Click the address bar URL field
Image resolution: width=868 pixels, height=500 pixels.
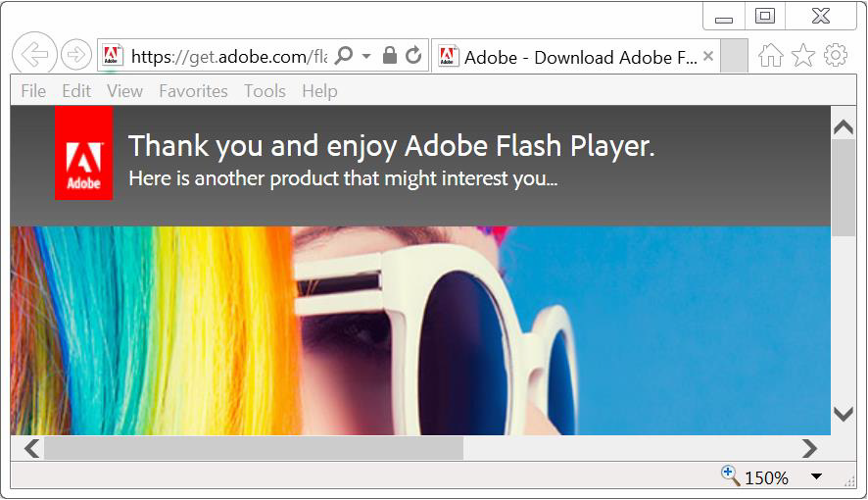click(x=228, y=56)
